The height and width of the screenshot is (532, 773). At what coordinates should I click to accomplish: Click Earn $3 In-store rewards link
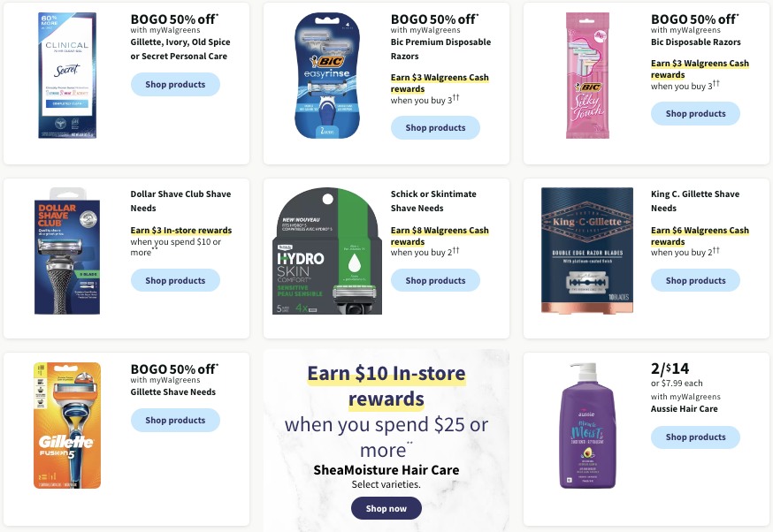pos(181,230)
